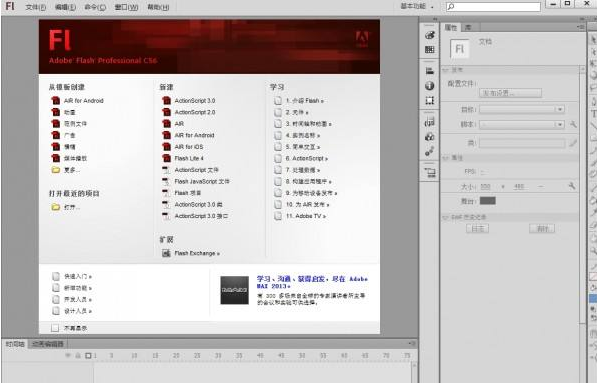Open the 文件(F) menu
597x383 pixels.
point(35,7)
